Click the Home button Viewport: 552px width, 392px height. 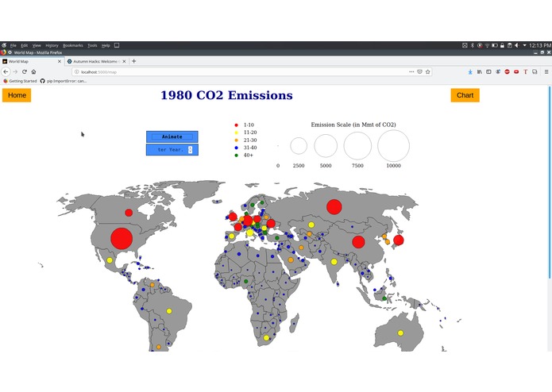click(17, 95)
